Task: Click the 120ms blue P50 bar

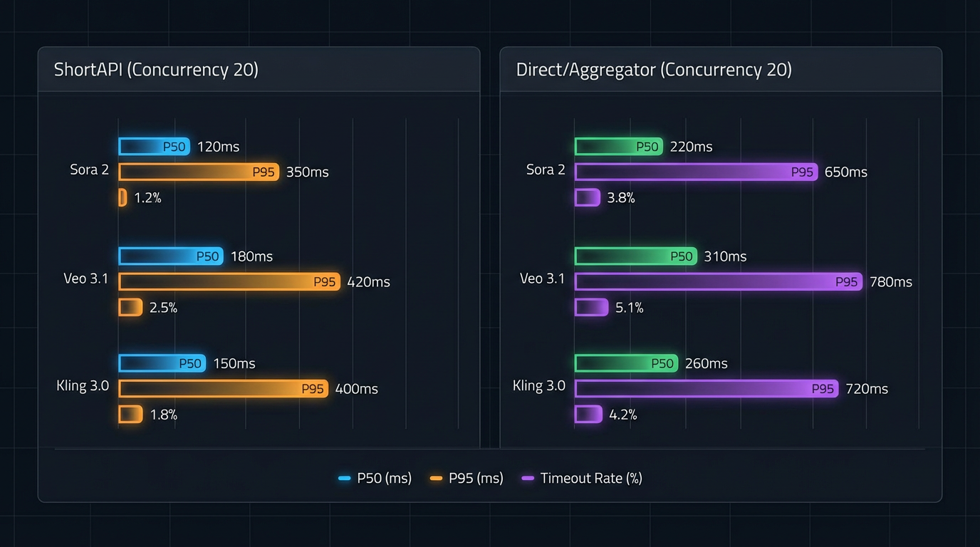Action: 154,147
